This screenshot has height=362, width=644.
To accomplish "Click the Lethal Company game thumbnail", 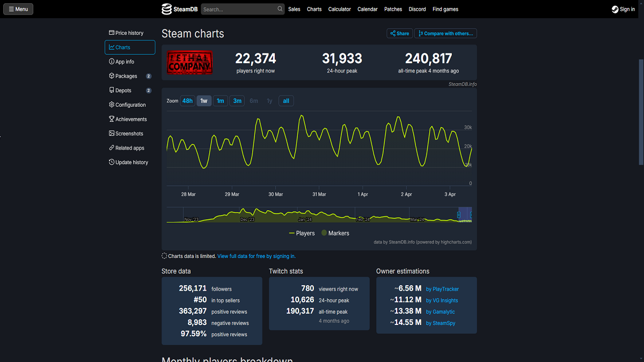I will 189,62.
